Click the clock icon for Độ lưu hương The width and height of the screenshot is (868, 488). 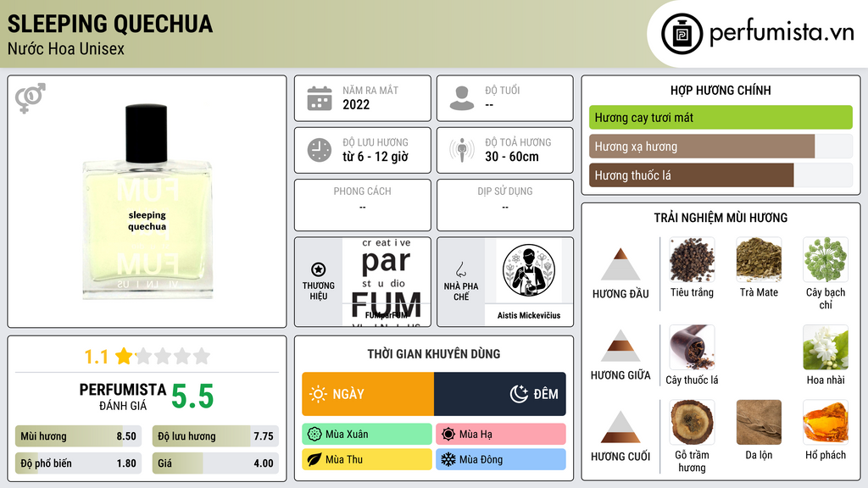[320, 150]
